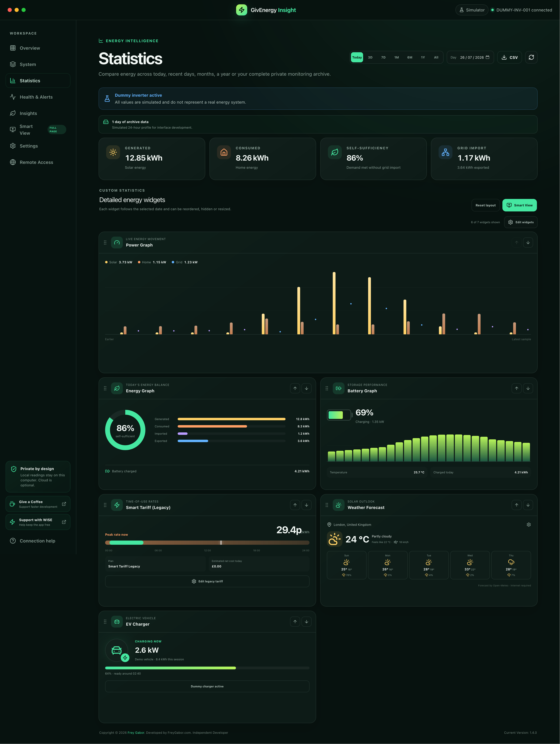Export data with CSV button

click(510, 57)
